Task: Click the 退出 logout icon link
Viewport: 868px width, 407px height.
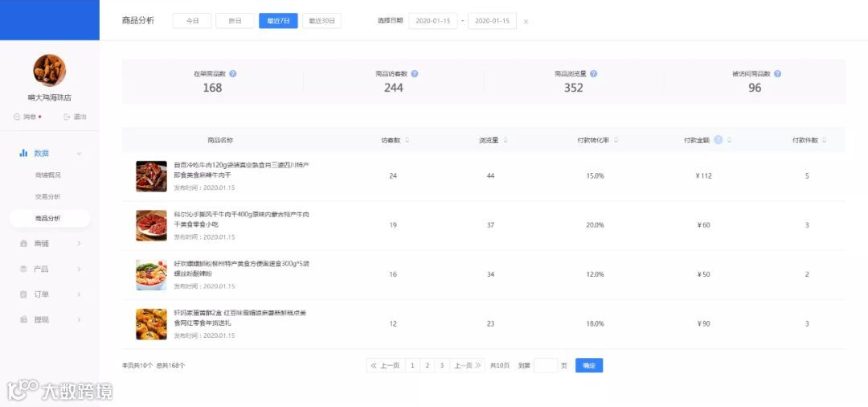Action: [x=75, y=117]
